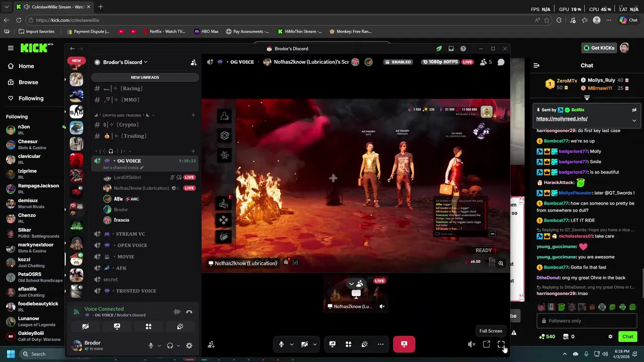Viewport: 644px width, 362px height.
Task: Jump to NEW UNREADS
Action: pyautogui.click(x=145, y=77)
